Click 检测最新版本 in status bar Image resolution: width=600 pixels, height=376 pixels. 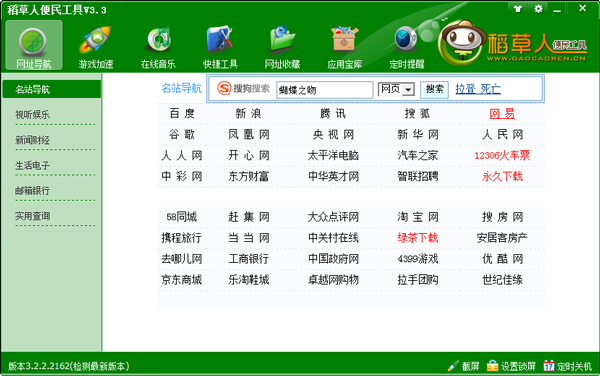pyautogui.click(x=101, y=366)
